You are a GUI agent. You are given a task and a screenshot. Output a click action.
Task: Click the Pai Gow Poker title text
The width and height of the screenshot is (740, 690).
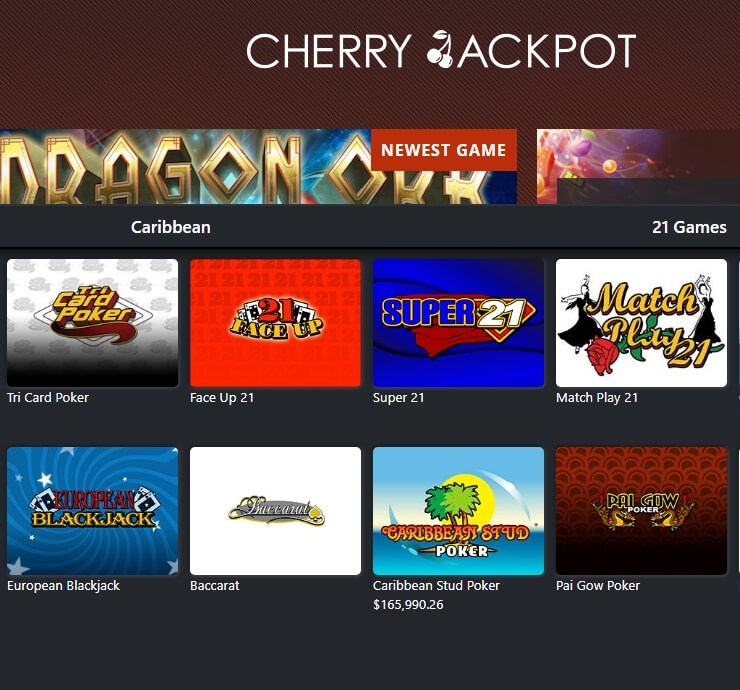click(598, 586)
